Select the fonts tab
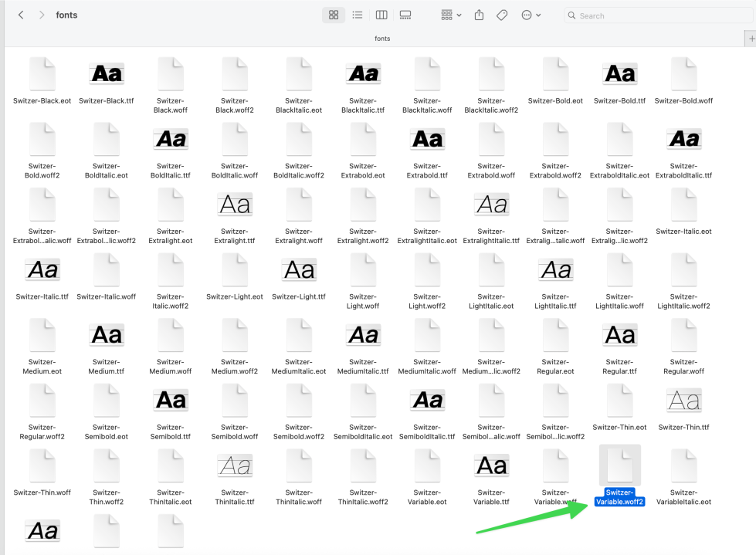Viewport: 756px width, 555px height. 382,39
